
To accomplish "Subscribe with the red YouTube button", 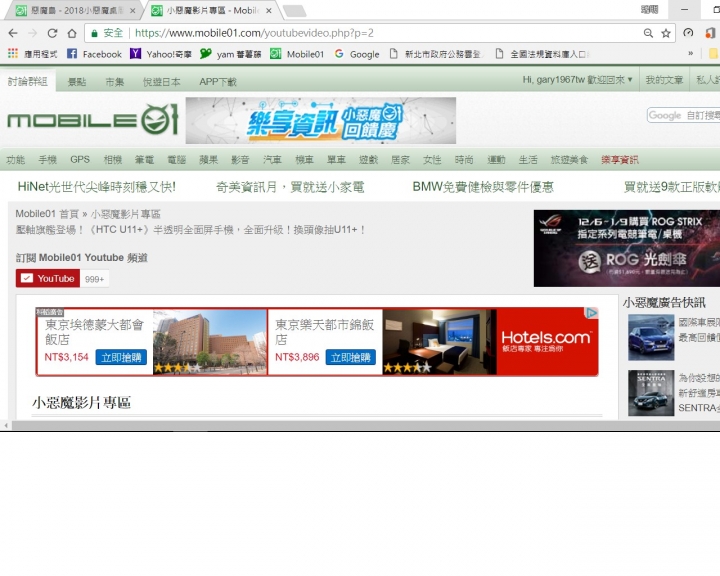I will 48,278.
